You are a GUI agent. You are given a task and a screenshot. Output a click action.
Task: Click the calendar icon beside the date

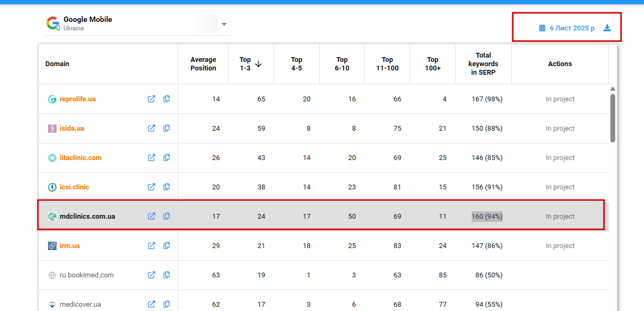(542, 28)
